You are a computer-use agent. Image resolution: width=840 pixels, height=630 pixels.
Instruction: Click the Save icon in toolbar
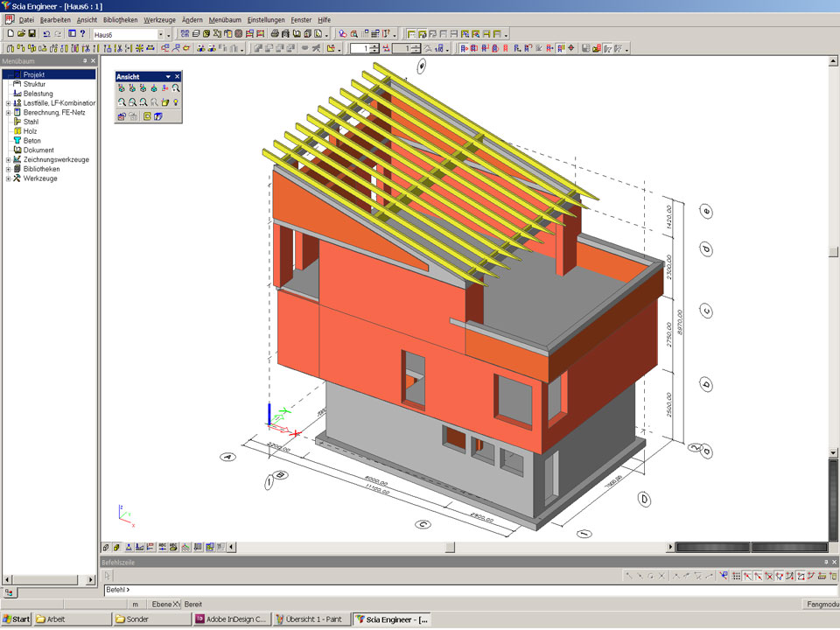click(32, 34)
